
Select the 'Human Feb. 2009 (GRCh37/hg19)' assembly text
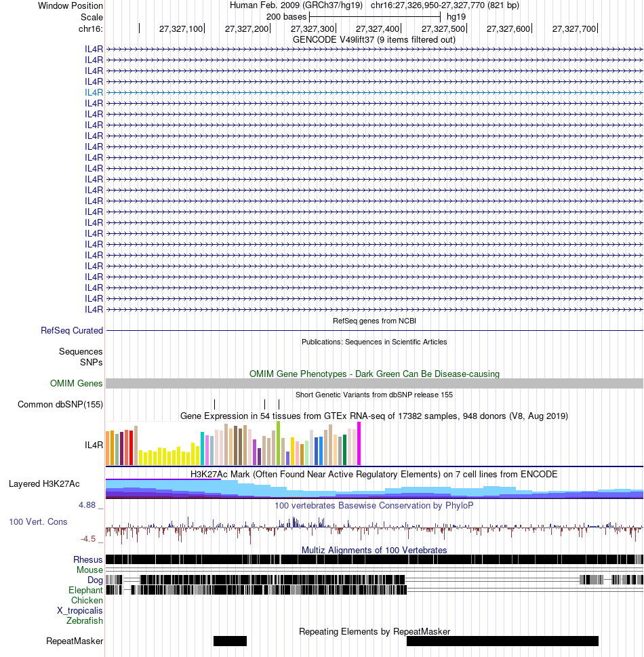pos(296,5)
